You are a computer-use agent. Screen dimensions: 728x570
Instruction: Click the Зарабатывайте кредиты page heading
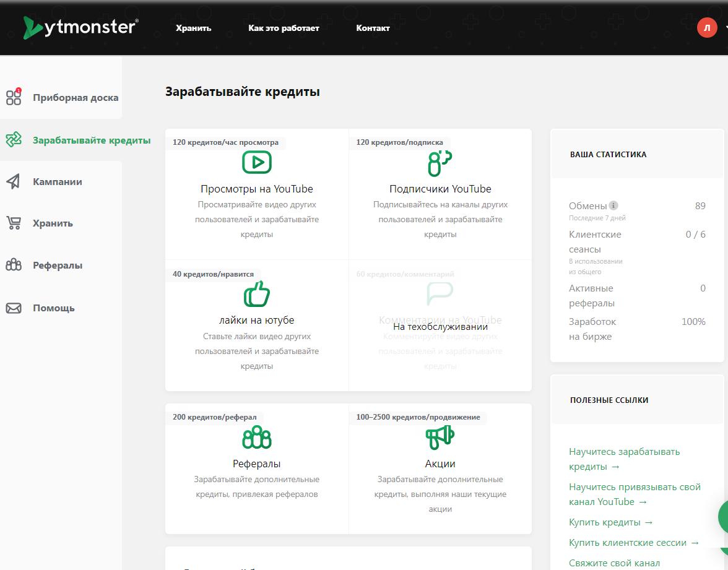click(243, 92)
